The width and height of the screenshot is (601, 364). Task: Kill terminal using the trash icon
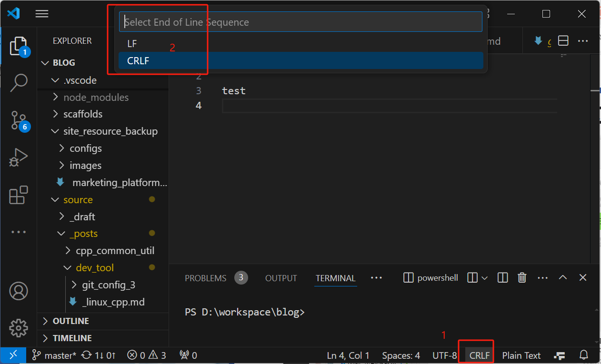(522, 278)
